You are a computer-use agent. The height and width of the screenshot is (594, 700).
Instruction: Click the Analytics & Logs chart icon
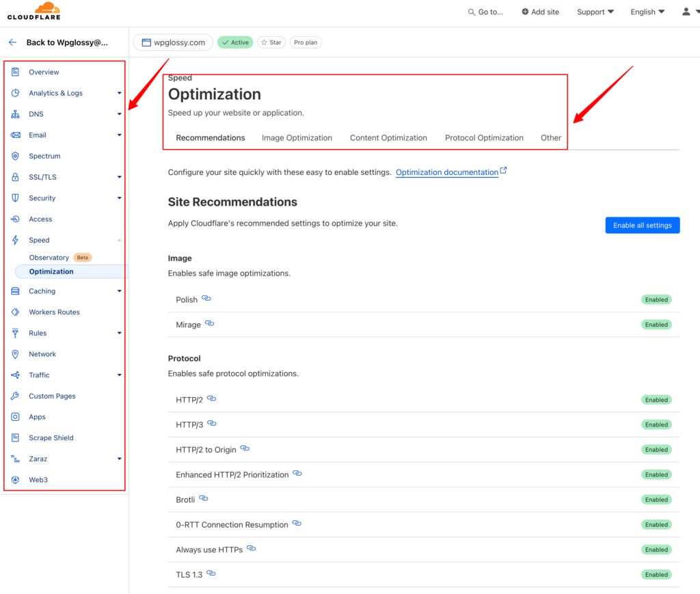[15, 93]
